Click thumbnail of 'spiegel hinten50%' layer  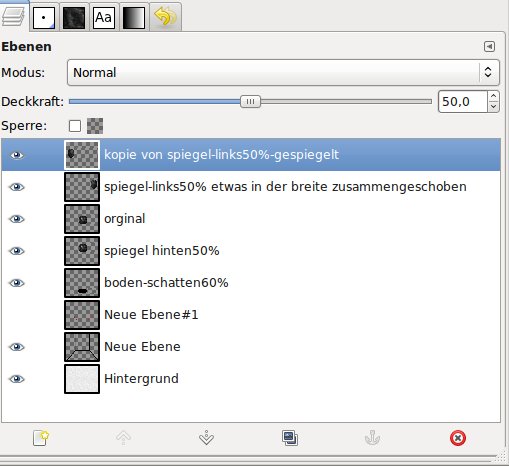point(82,251)
